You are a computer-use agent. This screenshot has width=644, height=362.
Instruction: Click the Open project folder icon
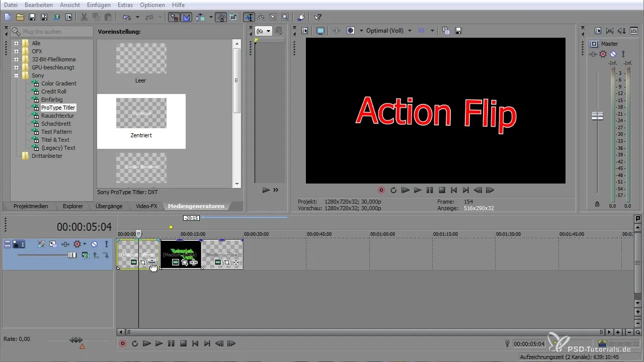[20, 17]
